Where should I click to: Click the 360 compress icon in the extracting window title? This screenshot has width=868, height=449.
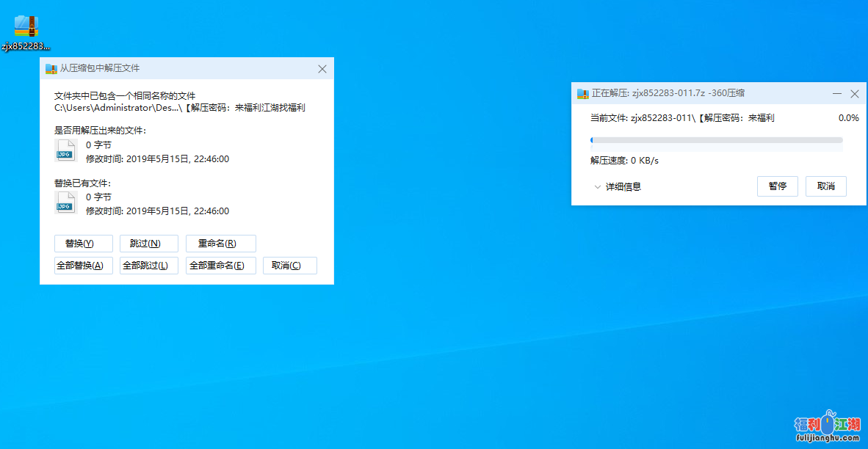click(583, 94)
